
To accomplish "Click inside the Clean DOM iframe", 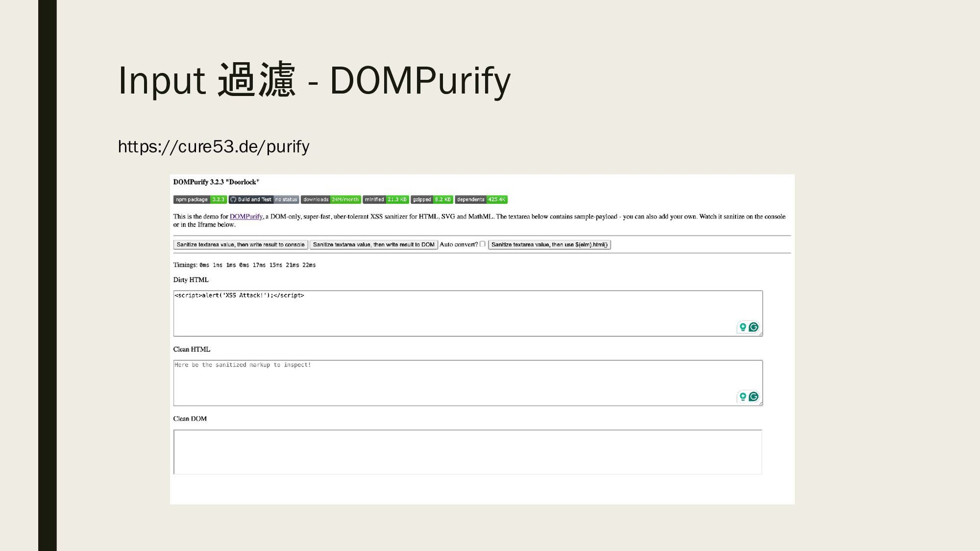I will (468, 452).
